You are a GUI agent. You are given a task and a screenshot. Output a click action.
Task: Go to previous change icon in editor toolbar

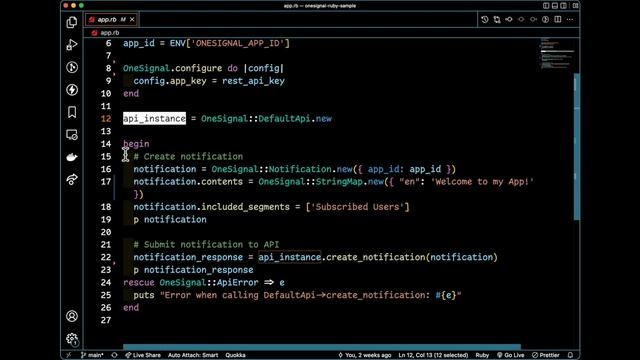(x=509, y=20)
